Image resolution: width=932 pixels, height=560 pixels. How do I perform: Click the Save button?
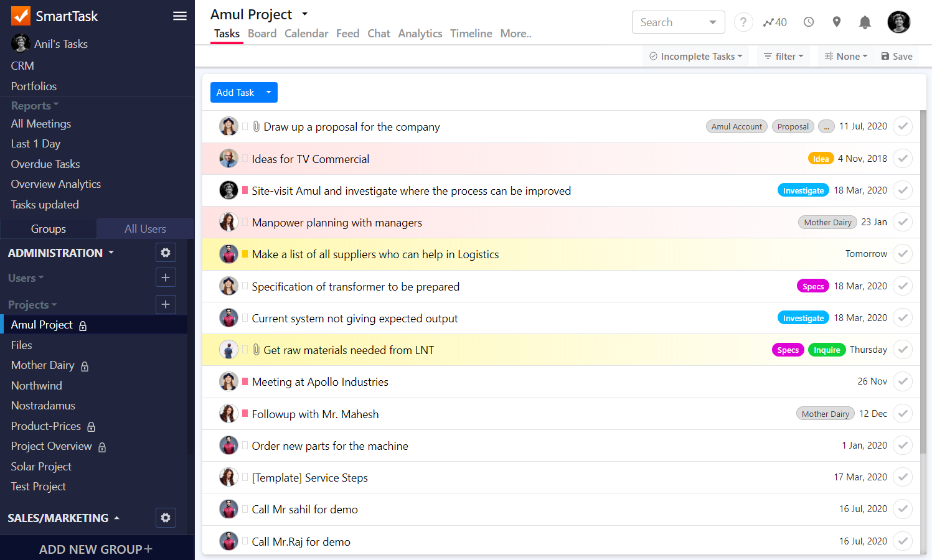897,56
